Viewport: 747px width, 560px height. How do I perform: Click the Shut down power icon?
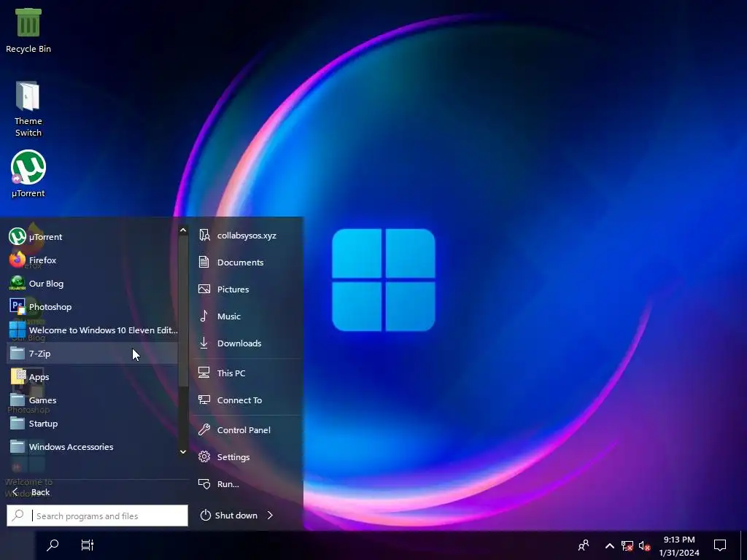[205, 516]
